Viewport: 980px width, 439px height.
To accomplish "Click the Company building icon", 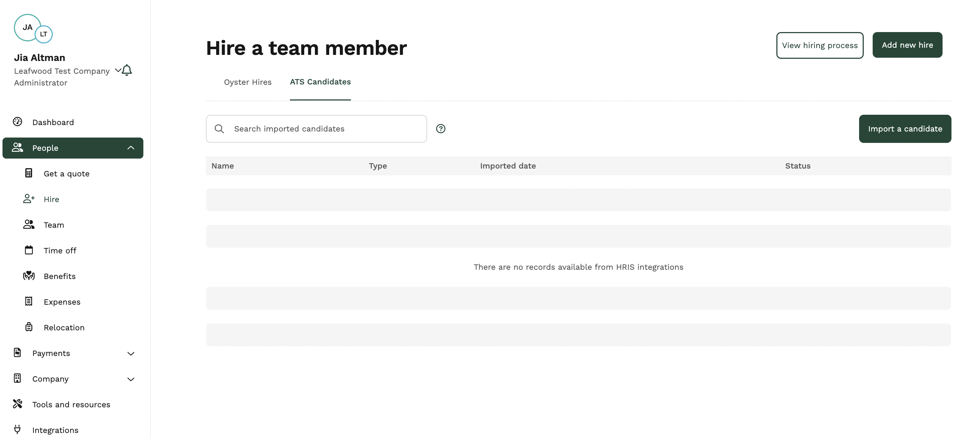I will [17, 378].
